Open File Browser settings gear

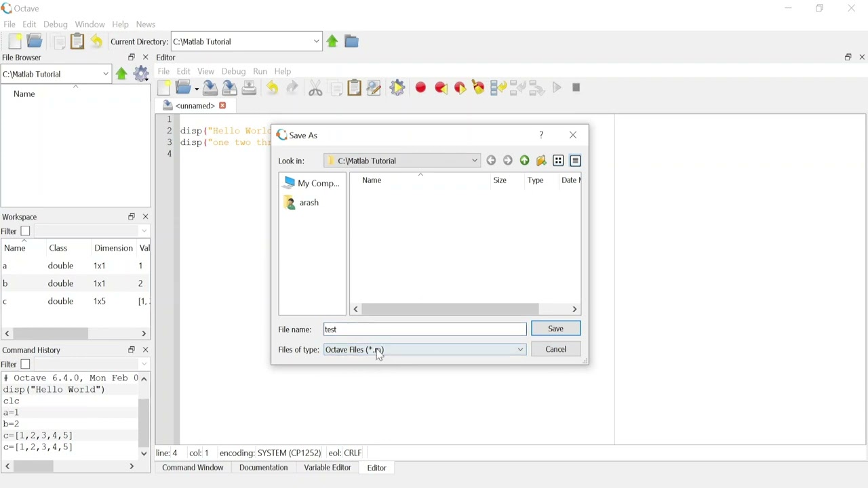(x=141, y=73)
